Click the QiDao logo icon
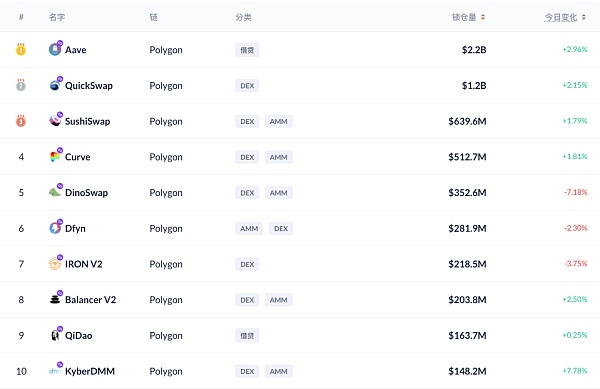 [x=55, y=335]
